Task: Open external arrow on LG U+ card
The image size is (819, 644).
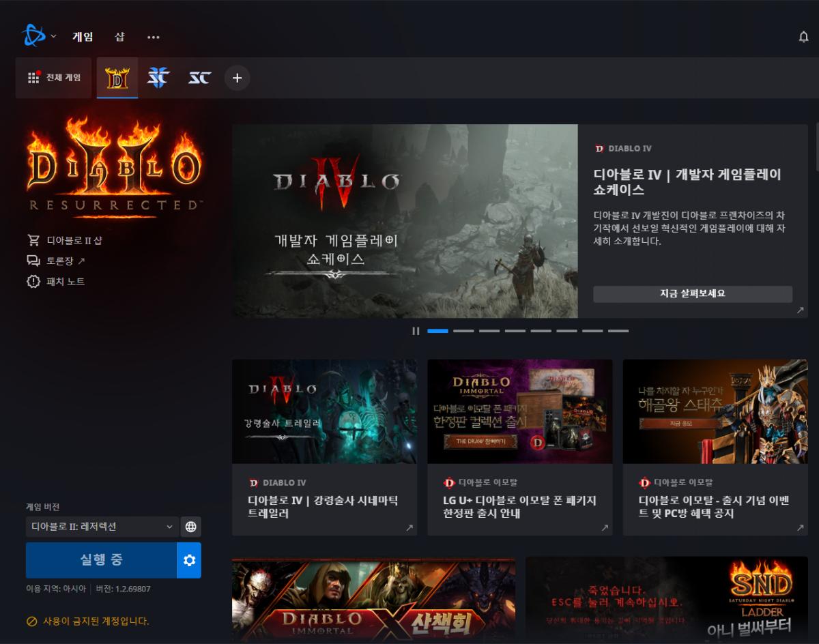Action: click(x=605, y=528)
